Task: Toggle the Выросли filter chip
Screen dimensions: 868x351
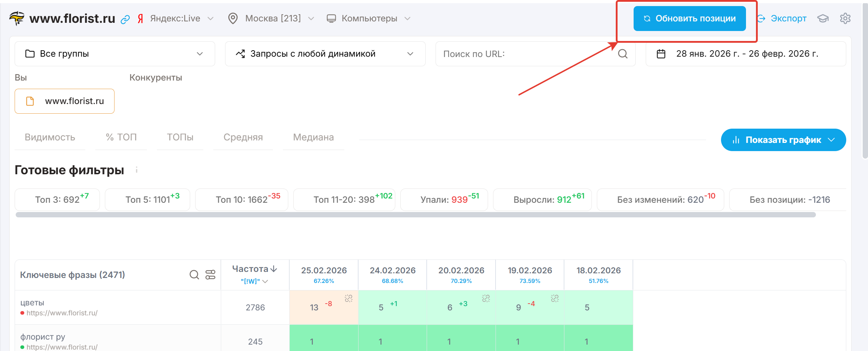Action: 542,200
